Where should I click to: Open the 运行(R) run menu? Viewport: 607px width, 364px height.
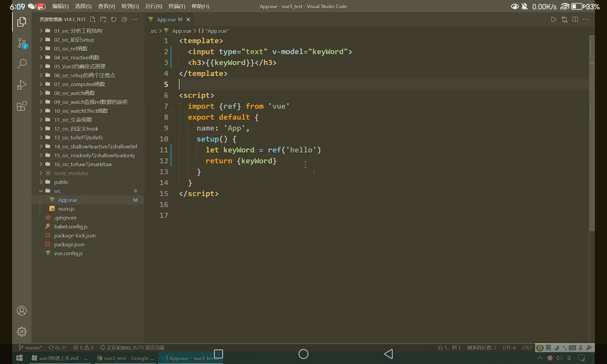154,6
